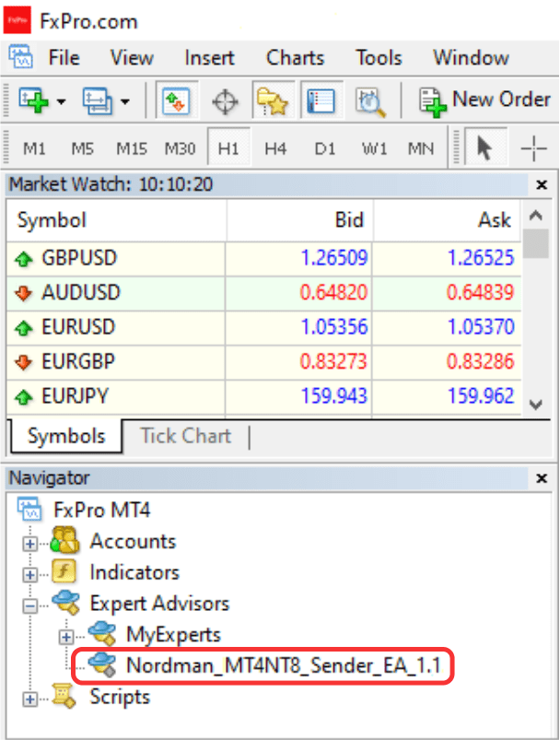Open the Strategy Tester icon
Screen dimensions: 560x740
pyautogui.click(x=370, y=100)
